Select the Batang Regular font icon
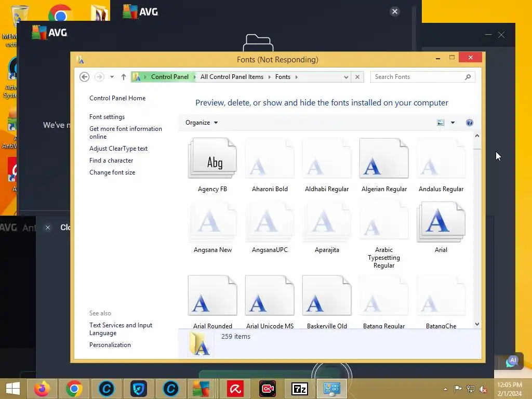The width and height of the screenshot is (532, 399). pos(384,296)
